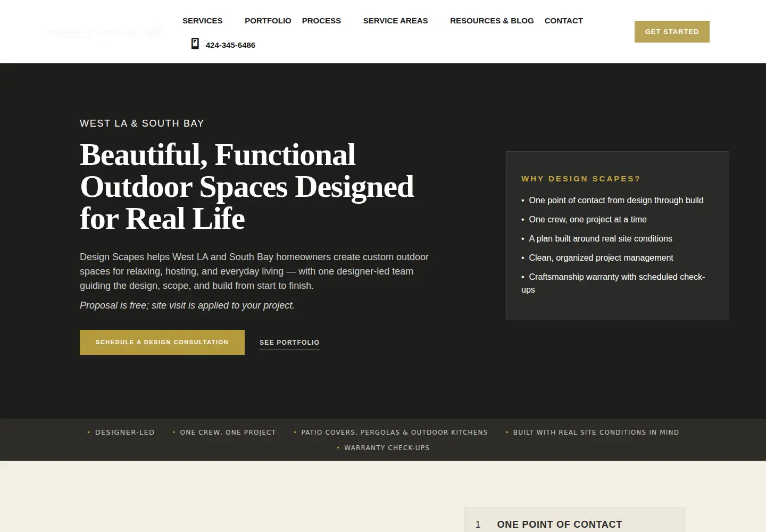Click "Built With Real Site Conditions In Mind"
Viewport: 766px width, 532px height.
point(596,433)
